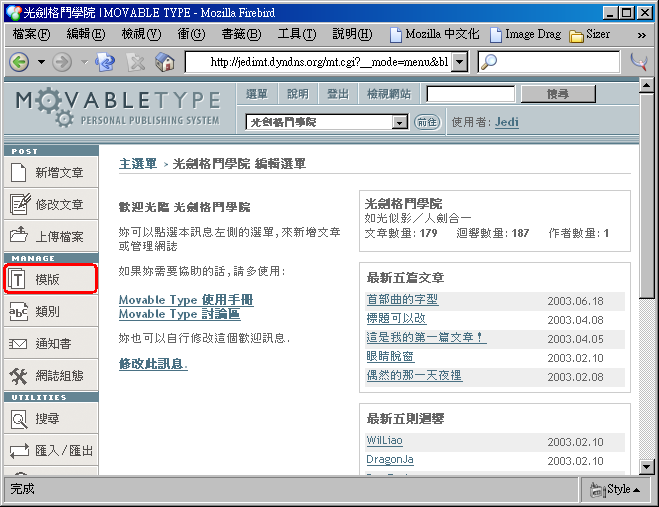
Task: Open the 檔案(F) menu
Action: [x=32, y=34]
